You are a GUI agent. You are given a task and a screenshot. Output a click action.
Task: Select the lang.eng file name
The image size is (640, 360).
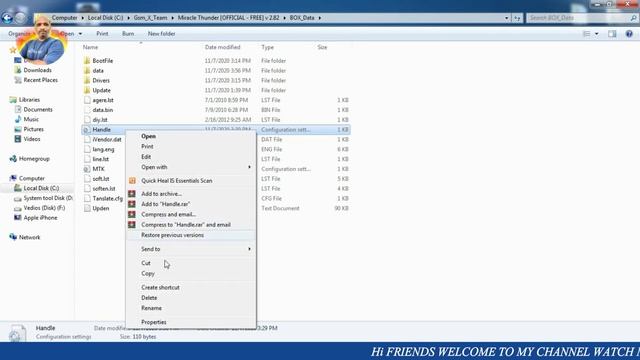[x=103, y=149]
